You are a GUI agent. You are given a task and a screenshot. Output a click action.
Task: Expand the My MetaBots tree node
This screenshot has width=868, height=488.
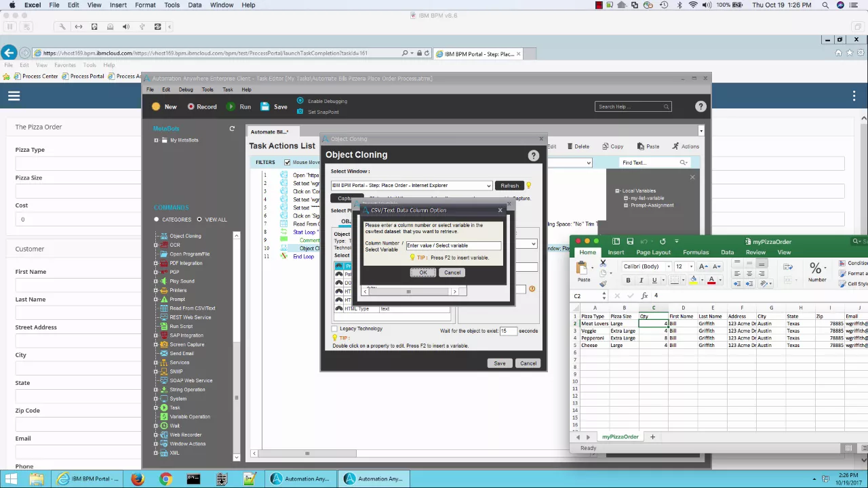tap(156, 140)
